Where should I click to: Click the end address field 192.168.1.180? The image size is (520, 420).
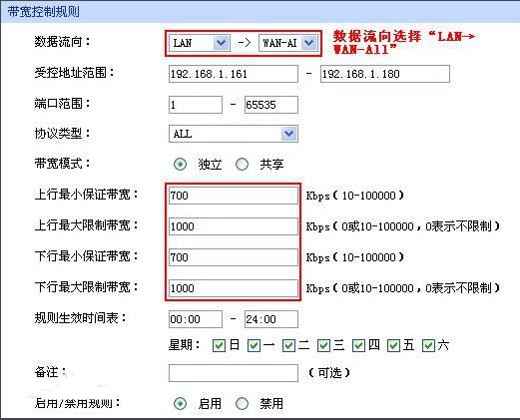point(385,74)
